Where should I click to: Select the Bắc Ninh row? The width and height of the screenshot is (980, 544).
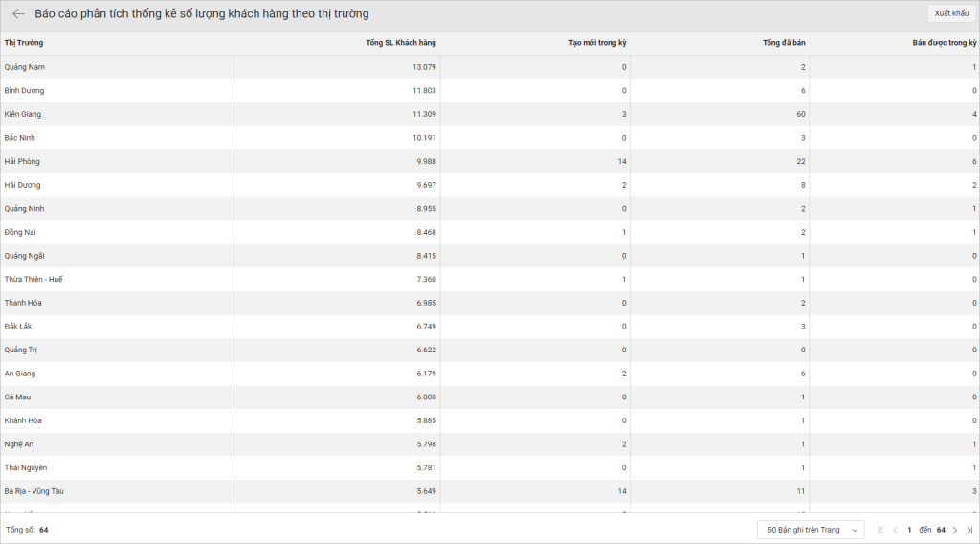[490, 138]
